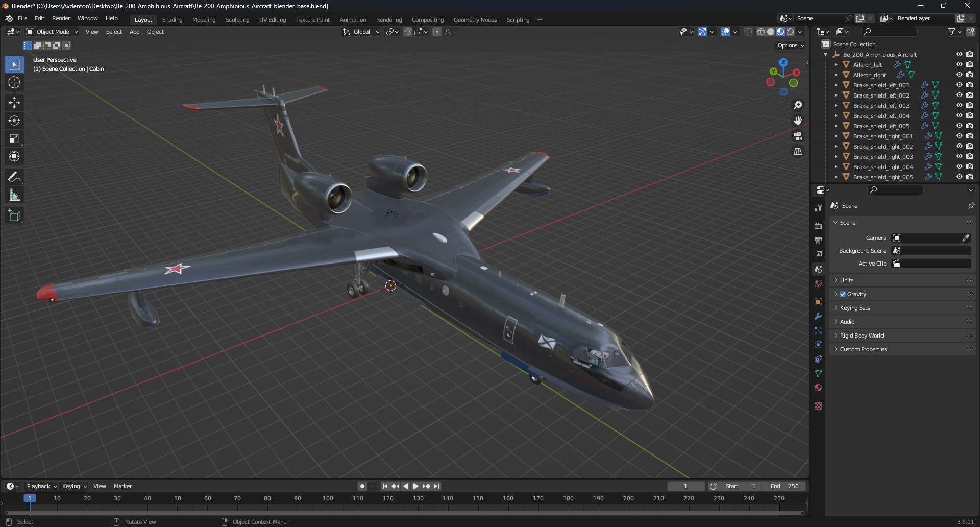Screen dimensions: 980x527
Task: Disable Brake_shield_left_003 in renders
Action: (x=970, y=105)
